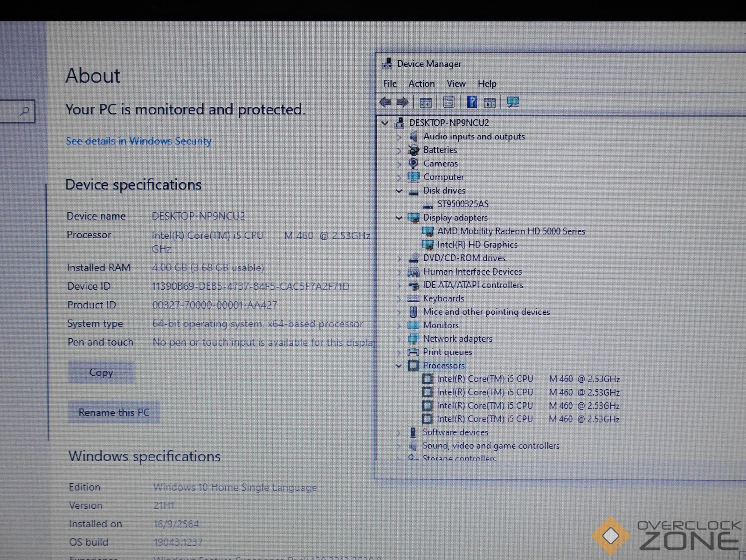Expand the Batteries node
The image size is (746, 560).
coord(399,150)
